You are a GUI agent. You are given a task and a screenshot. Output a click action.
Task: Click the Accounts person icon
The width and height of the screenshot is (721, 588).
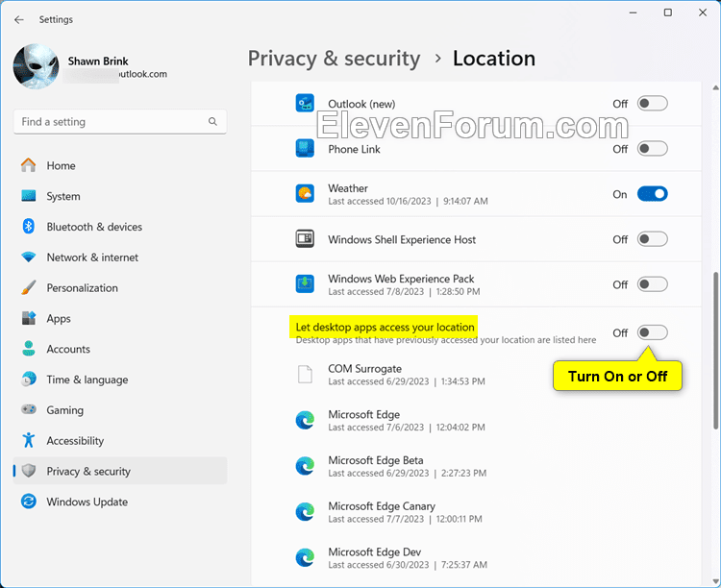pos(29,349)
